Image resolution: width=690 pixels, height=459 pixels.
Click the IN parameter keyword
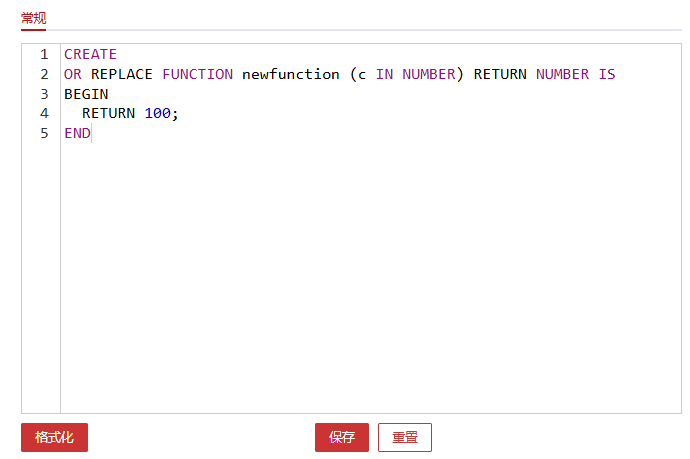(x=384, y=74)
